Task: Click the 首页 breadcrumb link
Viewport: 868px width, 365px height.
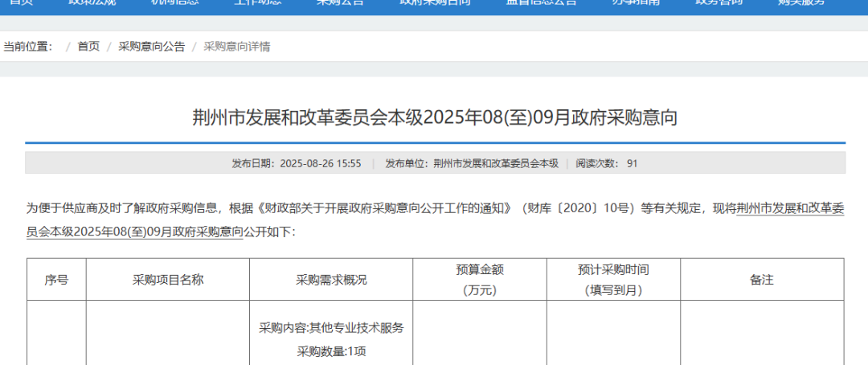Action: click(x=88, y=47)
